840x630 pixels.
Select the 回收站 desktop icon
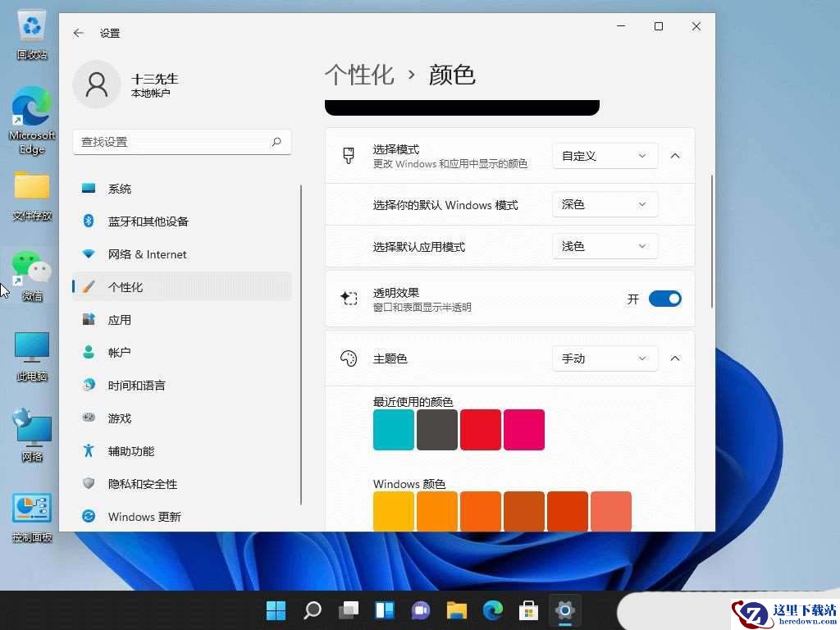tap(32, 34)
